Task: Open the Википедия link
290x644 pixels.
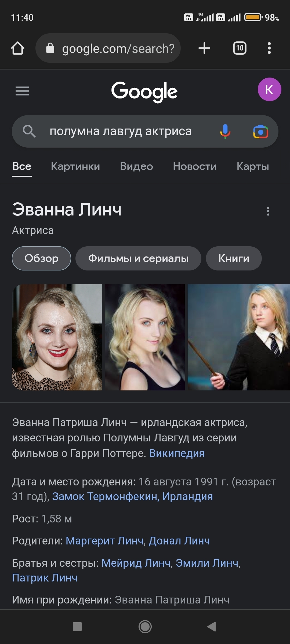Action: (x=177, y=453)
